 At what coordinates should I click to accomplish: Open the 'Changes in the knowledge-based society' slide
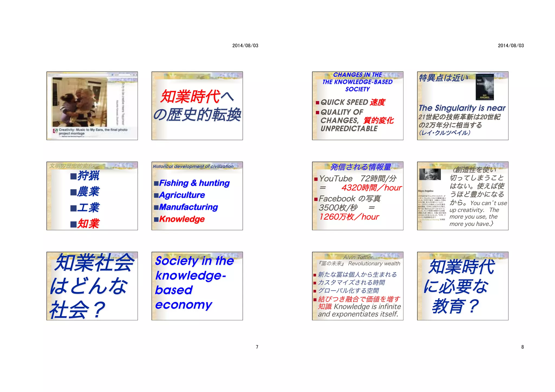pos(358,106)
